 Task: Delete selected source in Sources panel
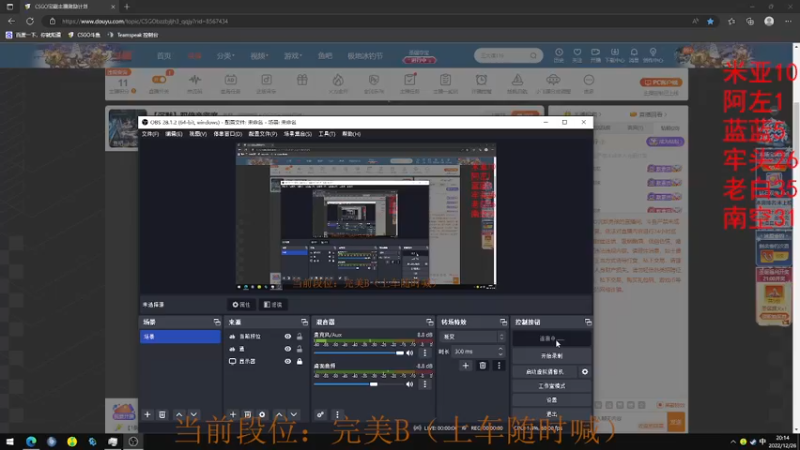(x=247, y=414)
